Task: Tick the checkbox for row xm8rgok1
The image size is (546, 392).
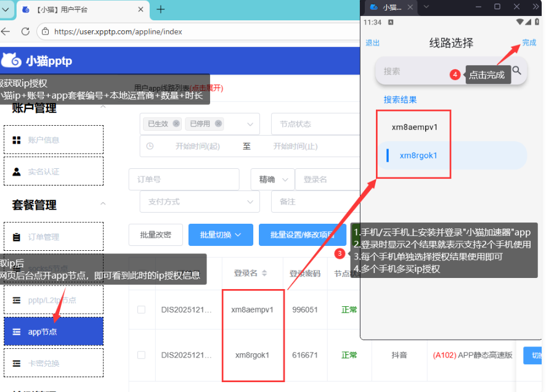Action: point(141,355)
